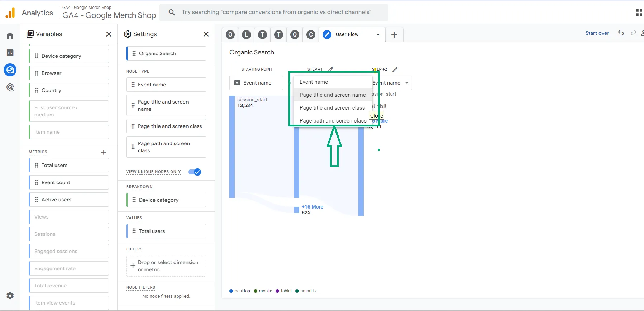
Task: Edit STEP +2 with the pencil icon
Action: point(395,69)
